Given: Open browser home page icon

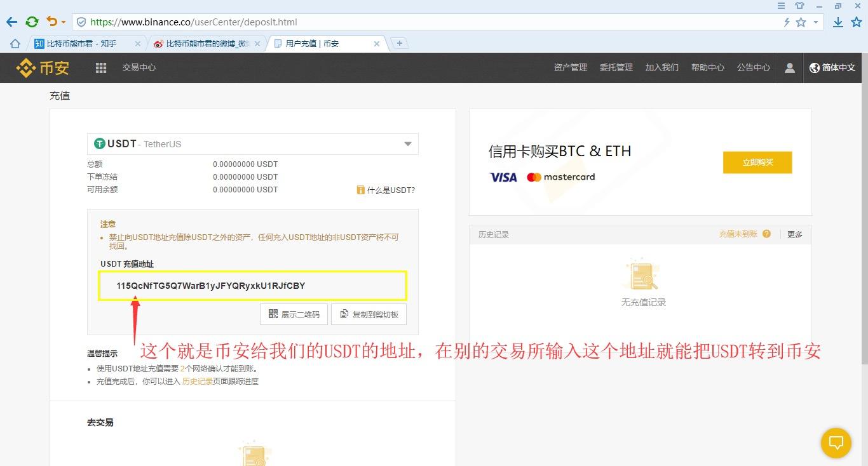Looking at the screenshot, I should (15, 43).
